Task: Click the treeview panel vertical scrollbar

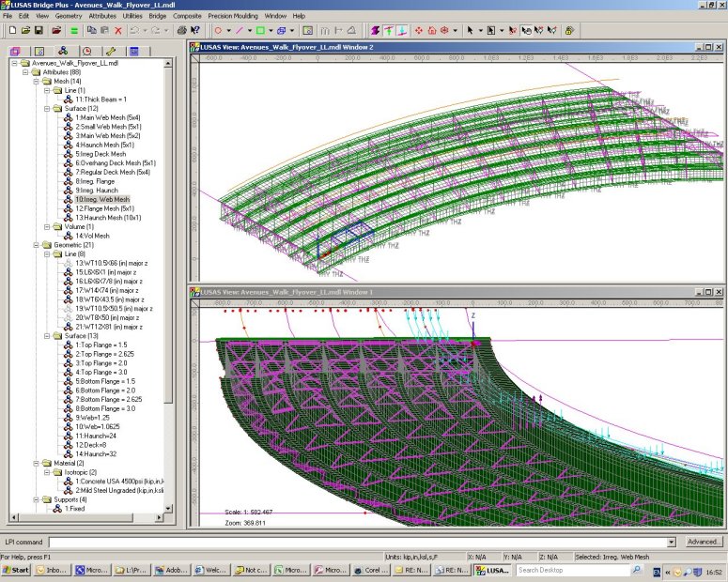Action: [169, 235]
